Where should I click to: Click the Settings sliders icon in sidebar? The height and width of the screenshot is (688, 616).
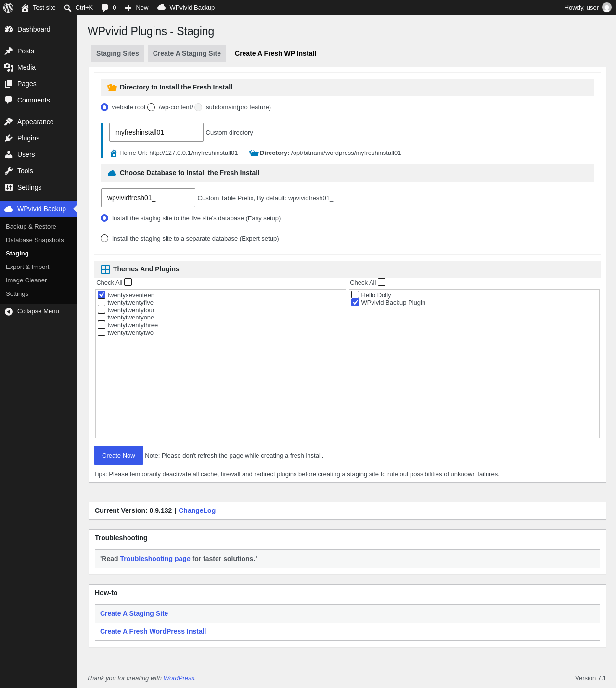(9, 187)
